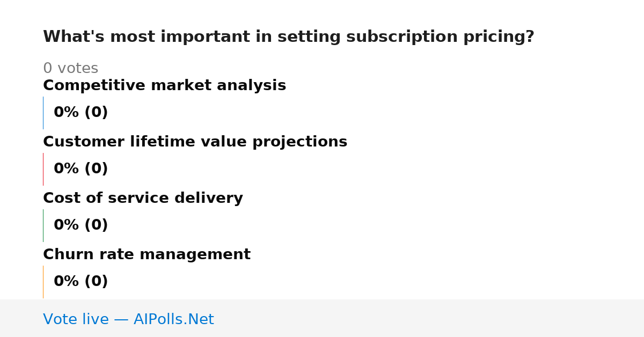Click 'Vote live' text in the footer

click(x=76, y=320)
